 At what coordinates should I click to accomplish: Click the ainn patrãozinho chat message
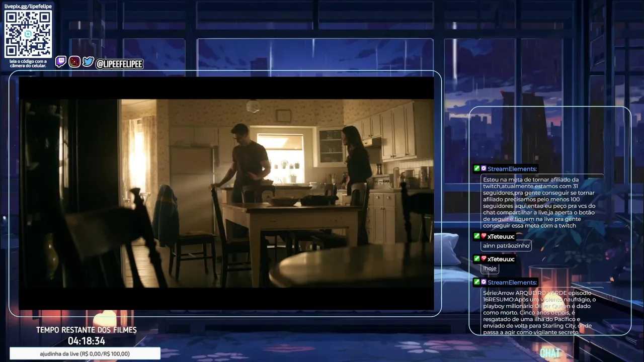pyautogui.click(x=506, y=246)
